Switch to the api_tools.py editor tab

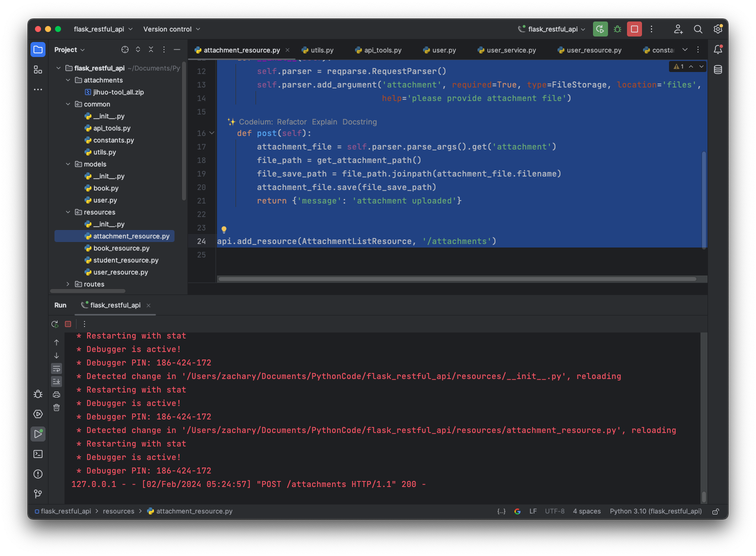click(382, 50)
